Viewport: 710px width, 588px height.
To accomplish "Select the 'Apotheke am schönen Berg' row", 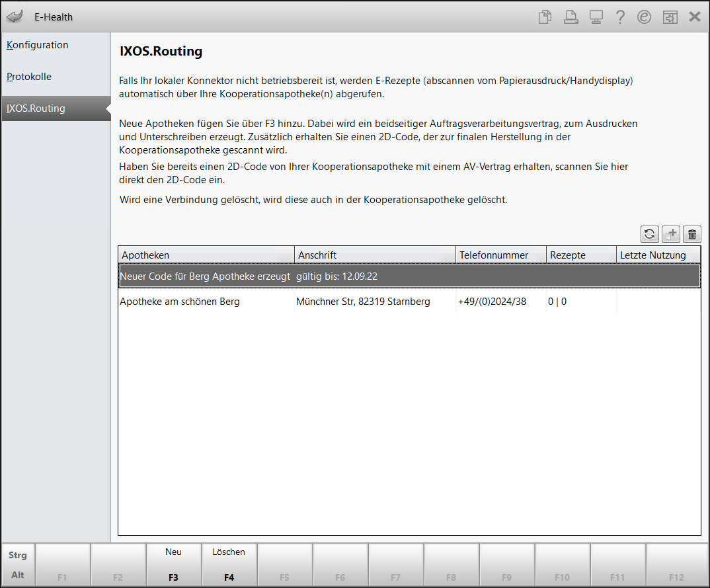I will tap(409, 302).
